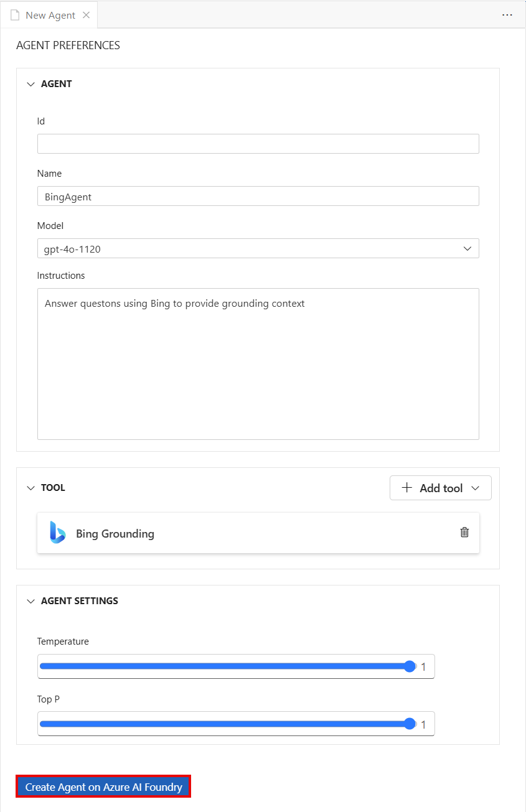Open the Add tool dropdown
526x812 pixels.
click(441, 488)
